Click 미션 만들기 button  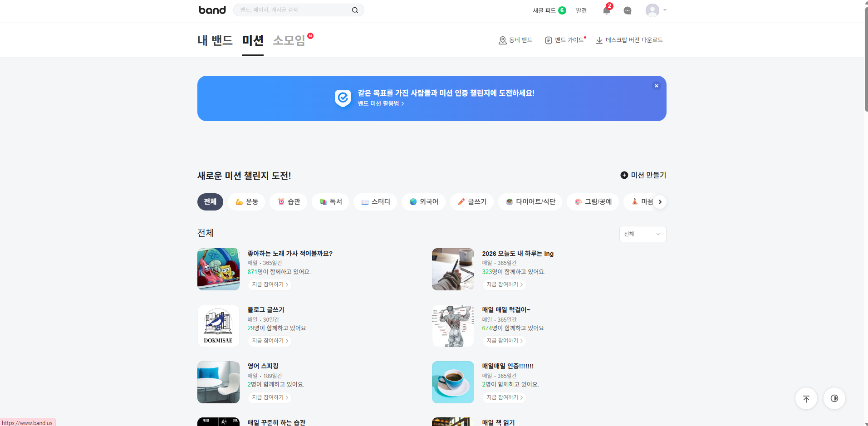tap(643, 175)
